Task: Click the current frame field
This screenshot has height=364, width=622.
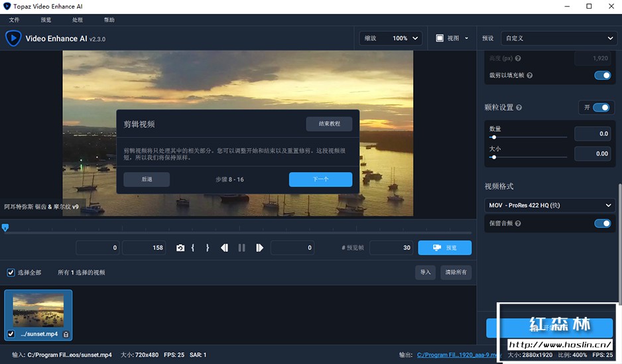Action: pos(292,248)
